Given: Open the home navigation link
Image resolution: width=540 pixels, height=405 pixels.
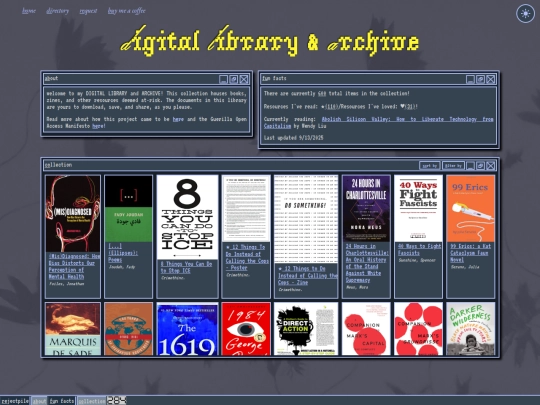Looking at the screenshot, I should click(29, 11).
